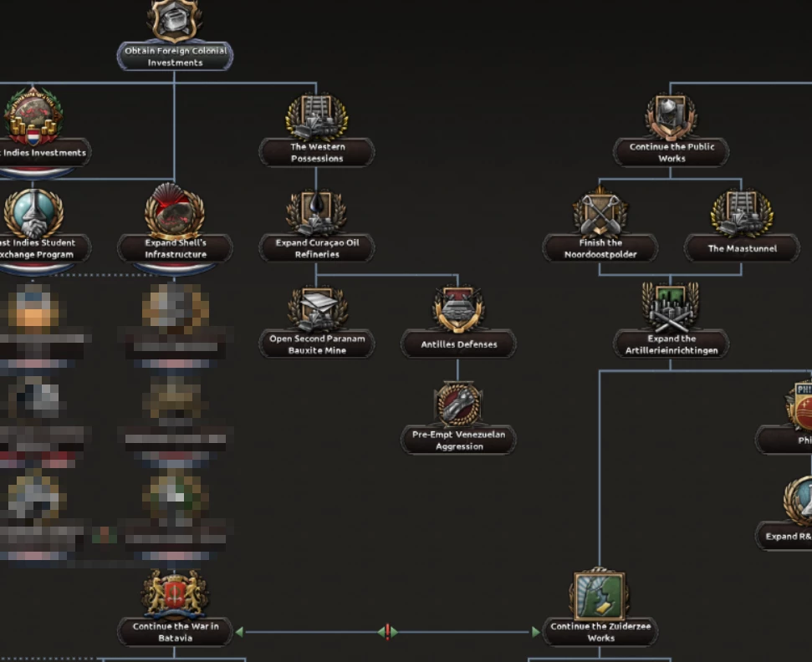Click the Continue the War in Batavia crest icon
Image resolution: width=812 pixels, height=662 pixels.
tap(174, 593)
